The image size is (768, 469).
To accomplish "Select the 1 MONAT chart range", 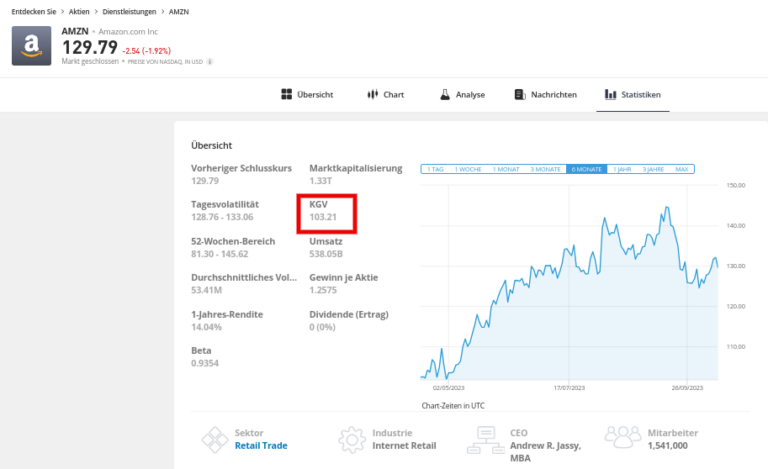I will [x=506, y=169].
